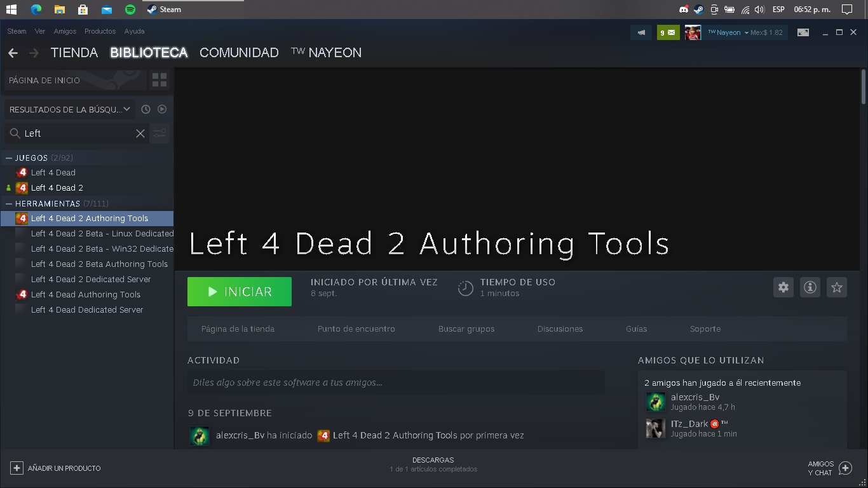The width and height of the screenshot is (868, 488).
Task: Open the Windows notification center icon
Action: click(846, 10)
